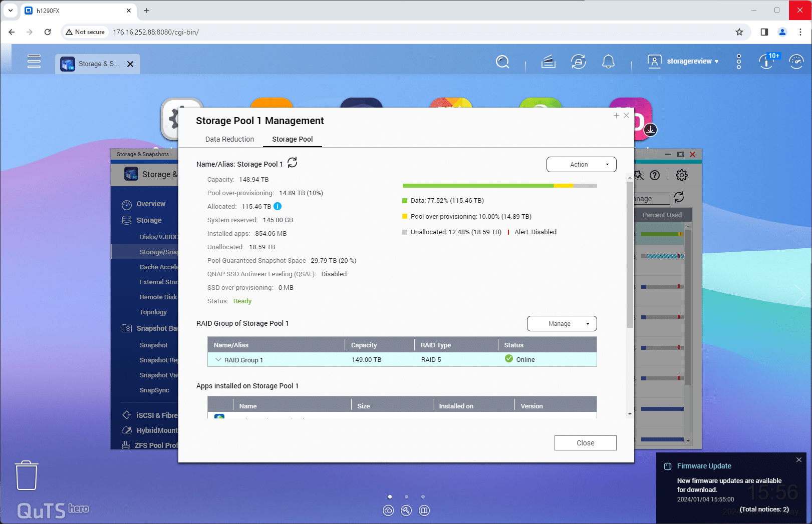The width and height of the screenshot is (812, 524).
Task: Open browser side panel icon
Action: tap(764, 32)
